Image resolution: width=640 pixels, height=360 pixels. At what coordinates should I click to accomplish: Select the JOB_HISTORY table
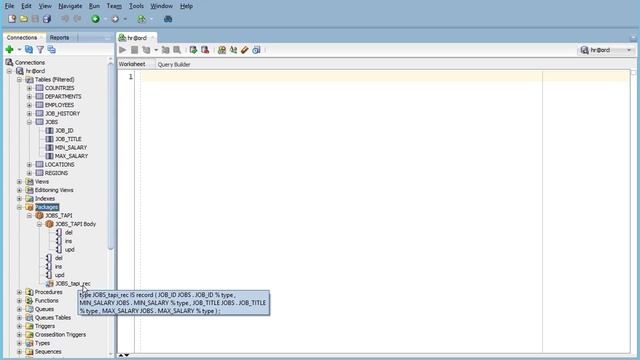coord(62,113)
